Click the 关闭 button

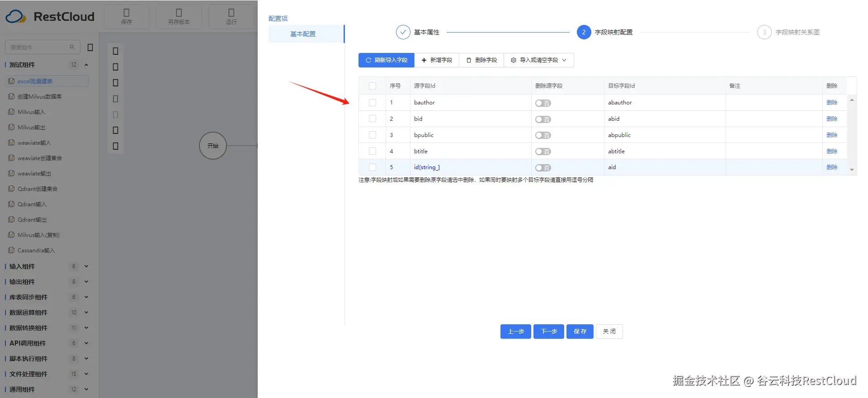[609, 332]
